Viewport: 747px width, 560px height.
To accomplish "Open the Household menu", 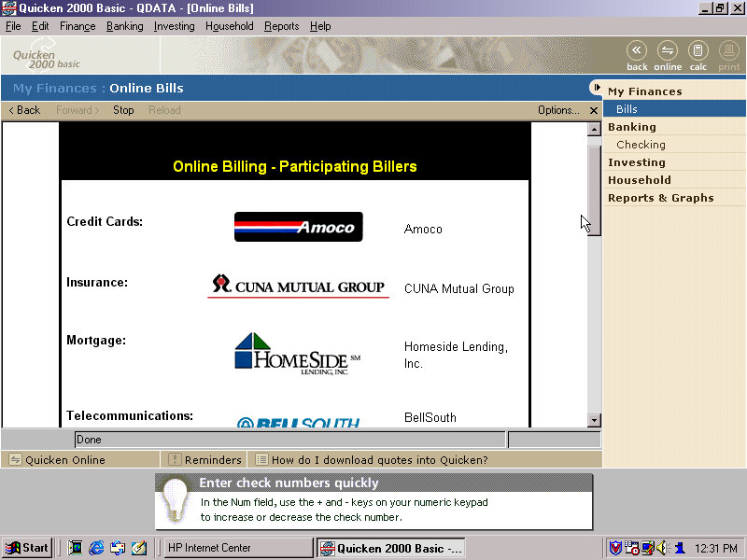I will 229,26.
